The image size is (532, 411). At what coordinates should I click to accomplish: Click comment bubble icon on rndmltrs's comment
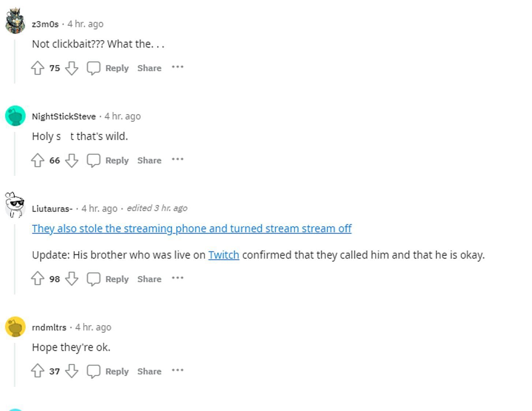[x=93, y=371]
